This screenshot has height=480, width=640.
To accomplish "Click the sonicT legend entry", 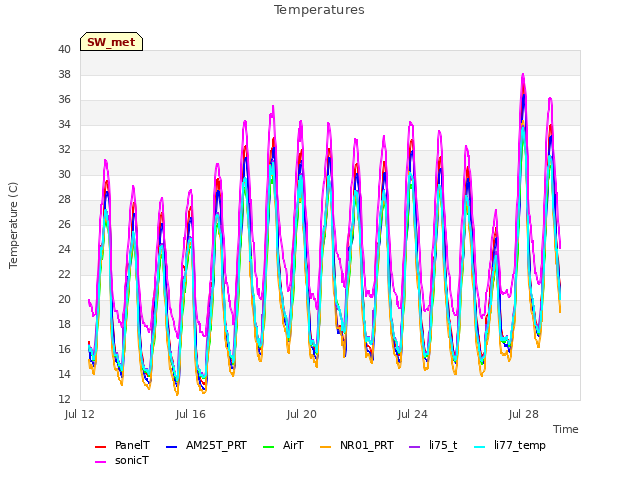I will pos(122,460).
